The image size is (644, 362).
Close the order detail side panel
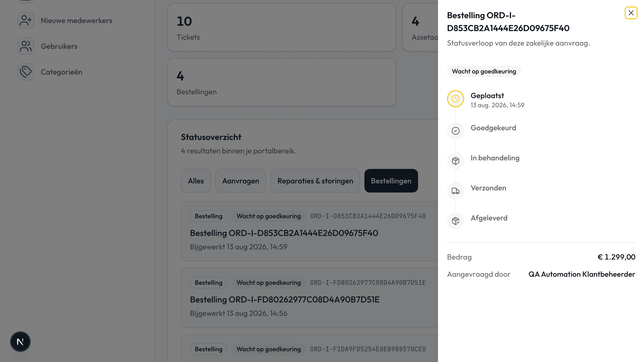pyautogui.click(x=631, y=13)
